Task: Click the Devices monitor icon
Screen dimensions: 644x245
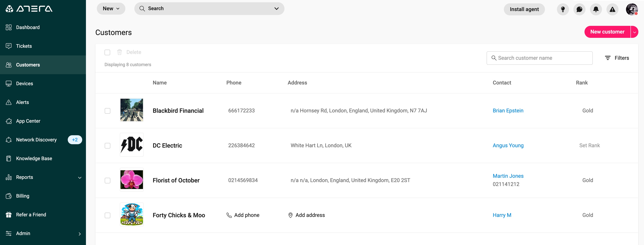Action: [x=9, y=83]
